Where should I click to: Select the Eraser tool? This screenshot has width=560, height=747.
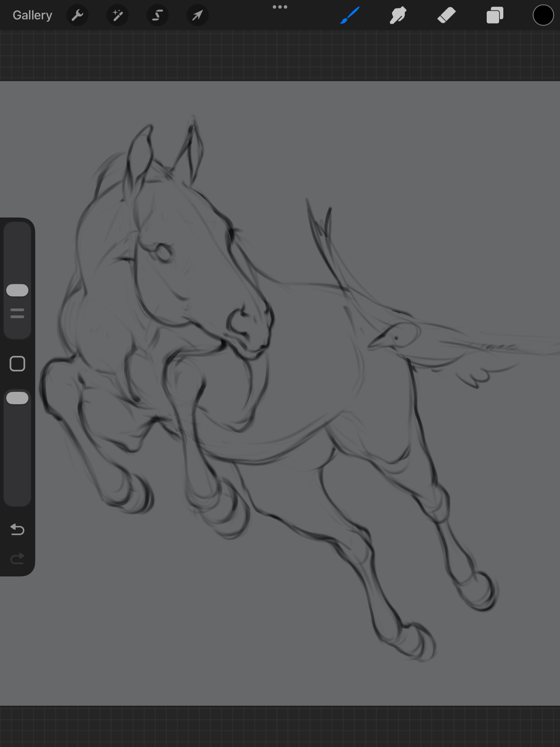coord(447,15)
